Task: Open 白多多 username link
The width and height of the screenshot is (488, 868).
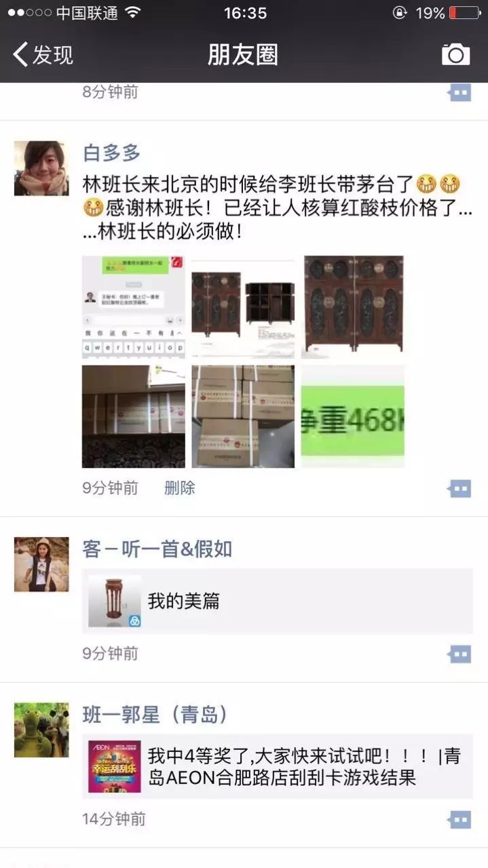Action: point(112,153)
